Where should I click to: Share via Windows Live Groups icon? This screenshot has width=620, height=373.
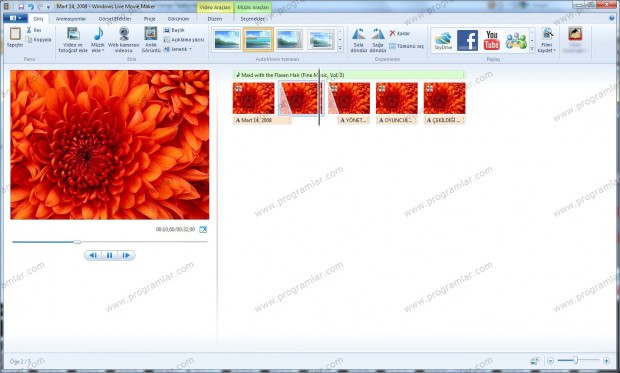point(516,40)
